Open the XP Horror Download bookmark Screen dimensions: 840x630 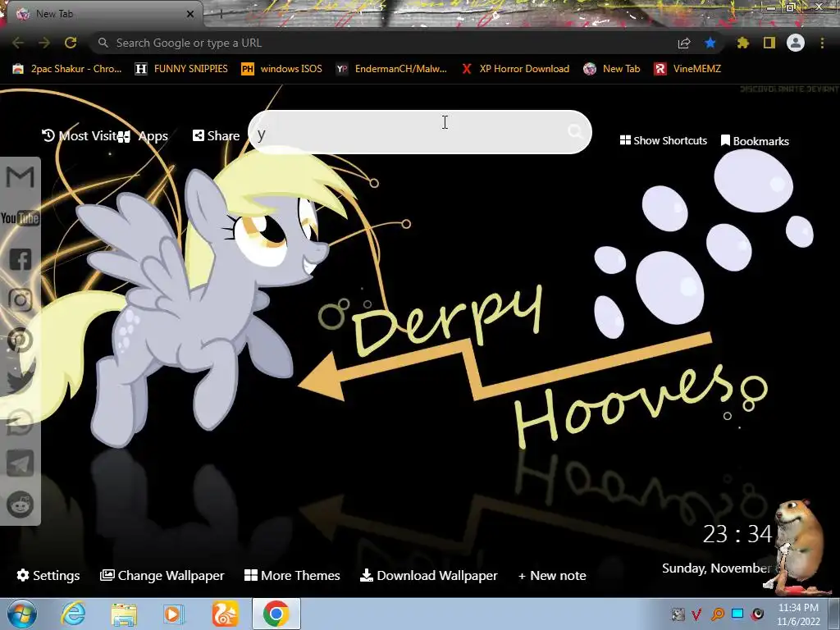(x=515, y=69)
